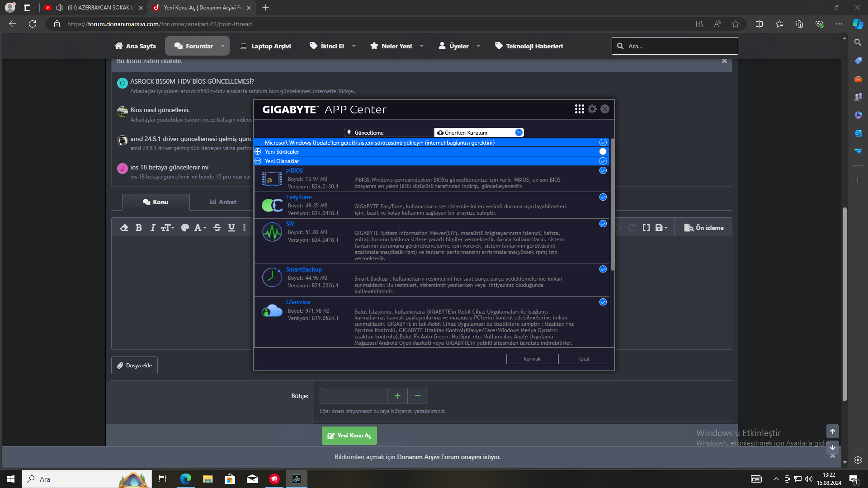The height and width of the screenshot is (488, 868).
Task: Switch to the Güncelleme tab
Action: click(x=389, y=132)
